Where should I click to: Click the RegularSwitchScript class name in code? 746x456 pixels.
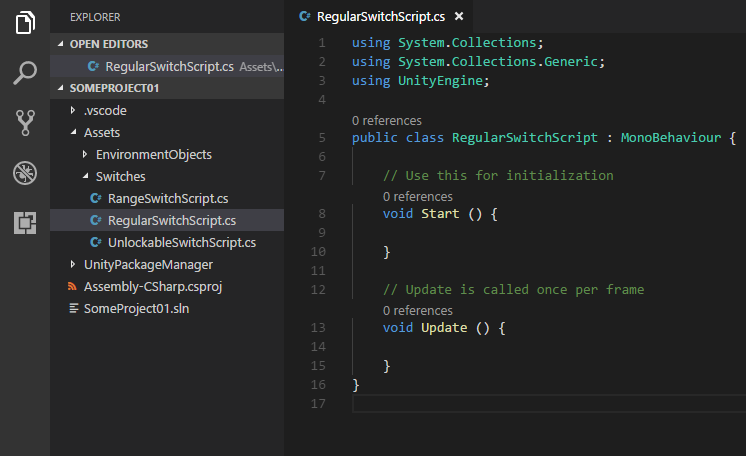(x=525, y=138)
